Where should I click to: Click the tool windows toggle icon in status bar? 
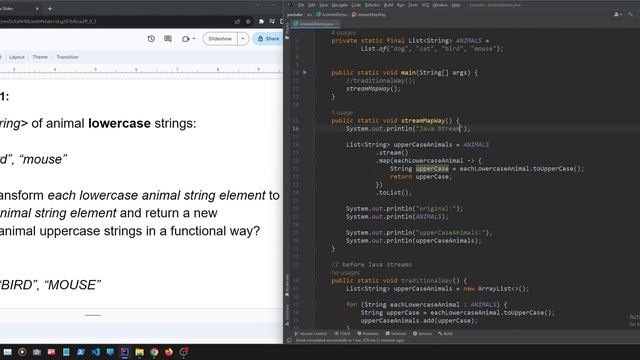click(x=289, y=340)
